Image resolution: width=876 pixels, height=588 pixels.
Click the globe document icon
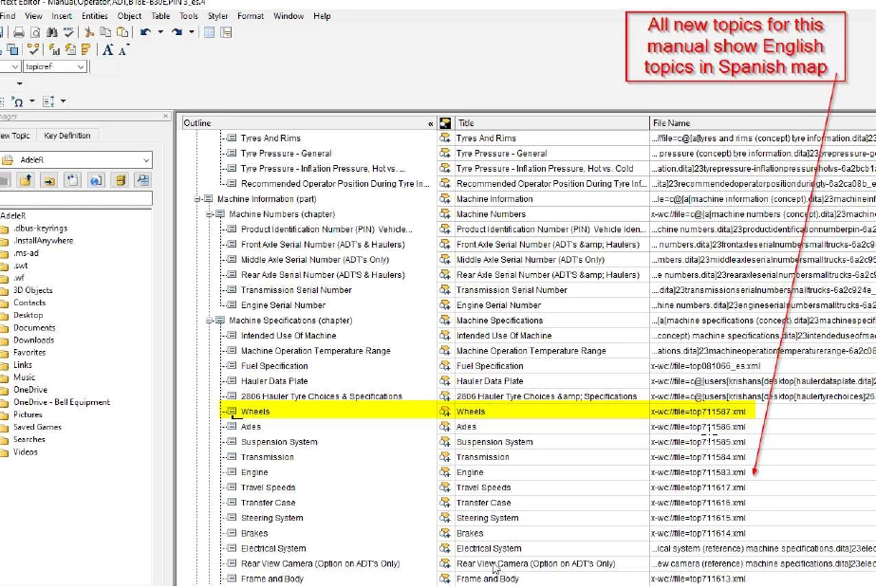96,180
